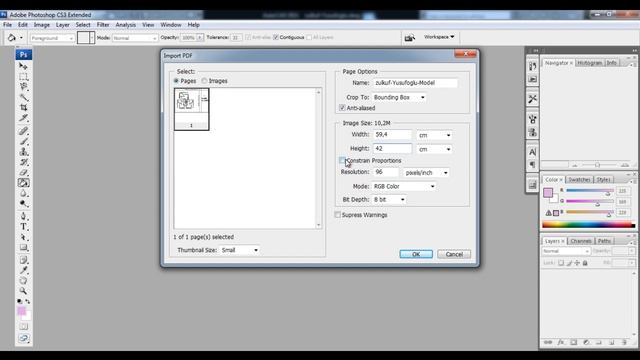Switch to the Histogram tab

589,63
